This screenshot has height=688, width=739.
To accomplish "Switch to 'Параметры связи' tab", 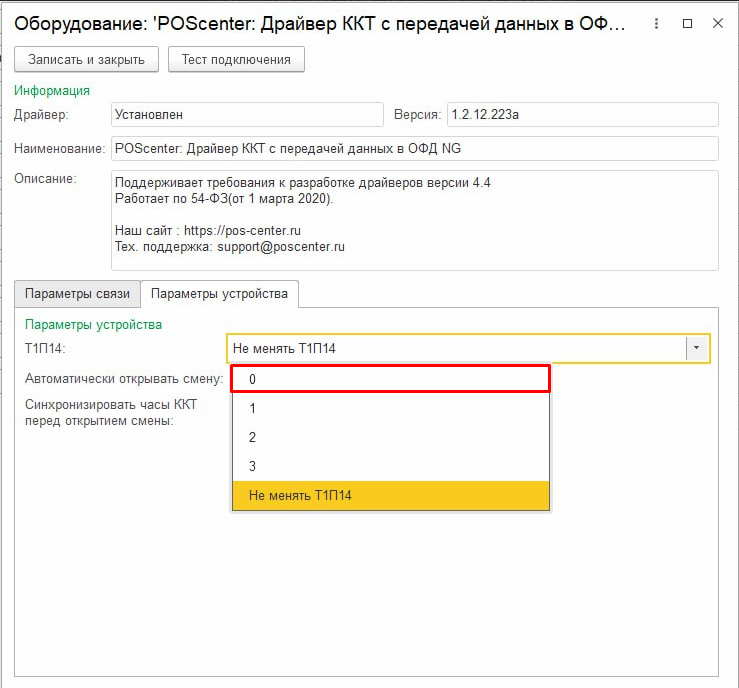I will (x=77, y=294).
